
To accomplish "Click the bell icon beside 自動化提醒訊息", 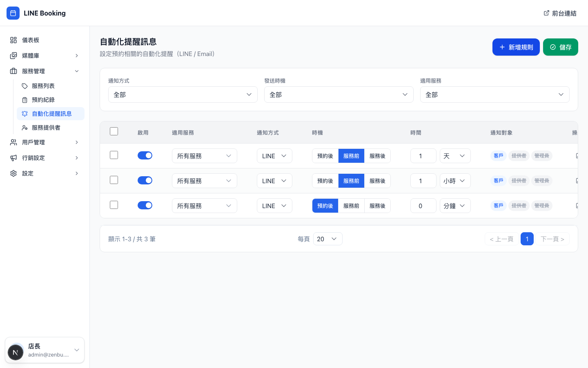I will (25, 114).
